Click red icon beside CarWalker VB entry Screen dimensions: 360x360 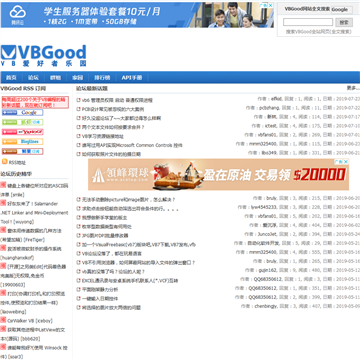pos(3,320)
